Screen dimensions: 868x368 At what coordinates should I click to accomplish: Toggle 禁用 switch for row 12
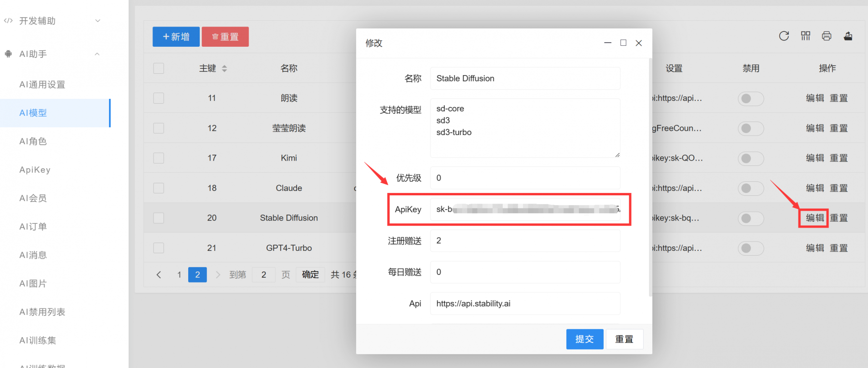coord(751,128)
